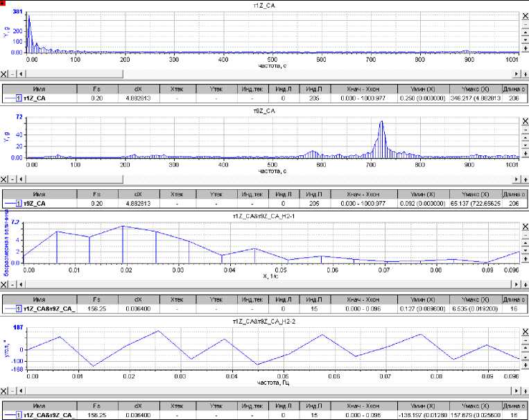This screenshot has width=529, height=420.
Task: Click the legend marker 1 in the H2-1 table row
Action: pos(19,308)
